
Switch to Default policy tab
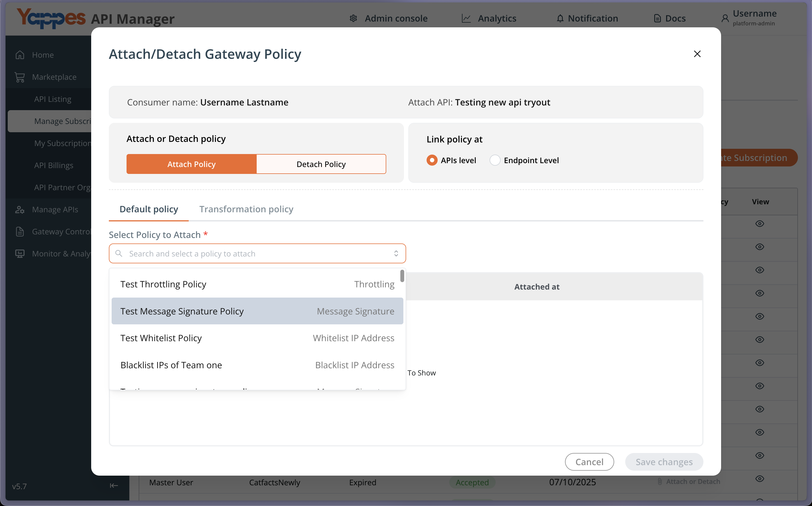point(149,209)
